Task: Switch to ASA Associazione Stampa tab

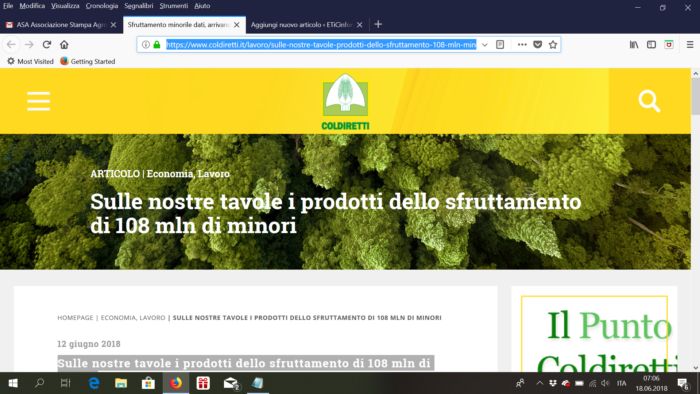Action: point(61,25)
